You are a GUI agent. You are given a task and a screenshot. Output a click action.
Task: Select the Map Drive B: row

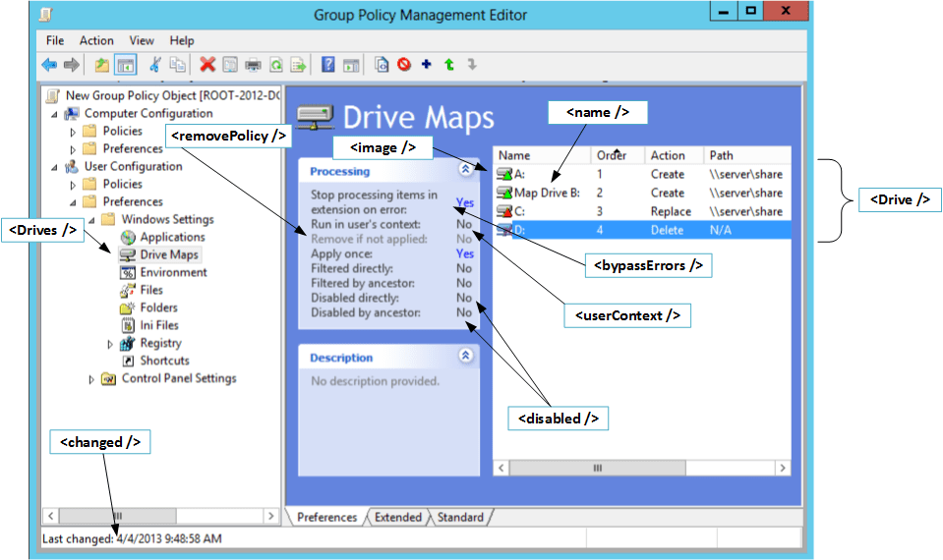(642, 193)
